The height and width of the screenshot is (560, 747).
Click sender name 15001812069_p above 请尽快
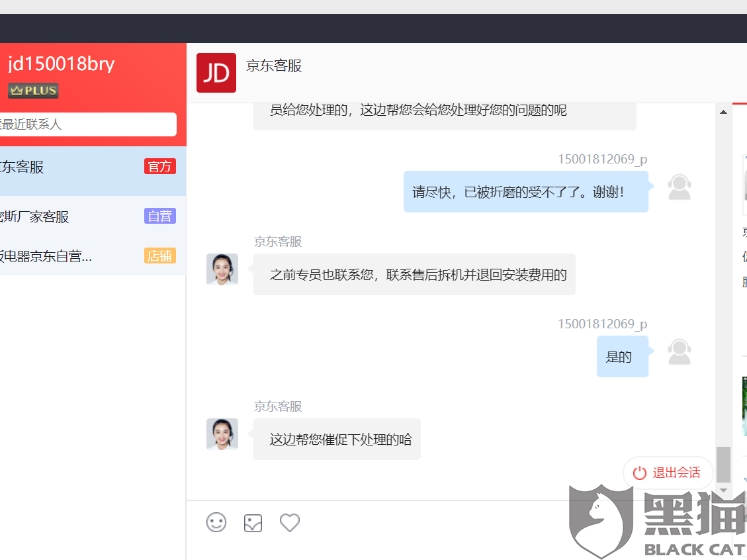pos(603,159)
